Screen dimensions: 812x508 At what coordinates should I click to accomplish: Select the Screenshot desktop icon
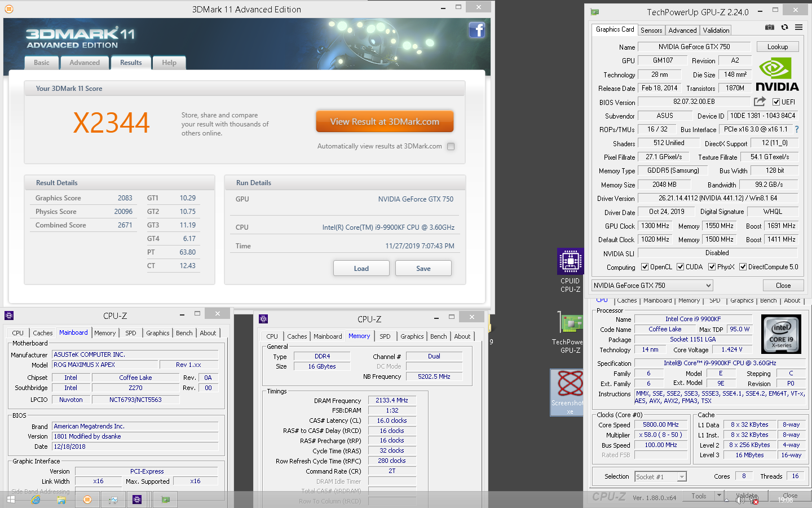coord(567,393)
